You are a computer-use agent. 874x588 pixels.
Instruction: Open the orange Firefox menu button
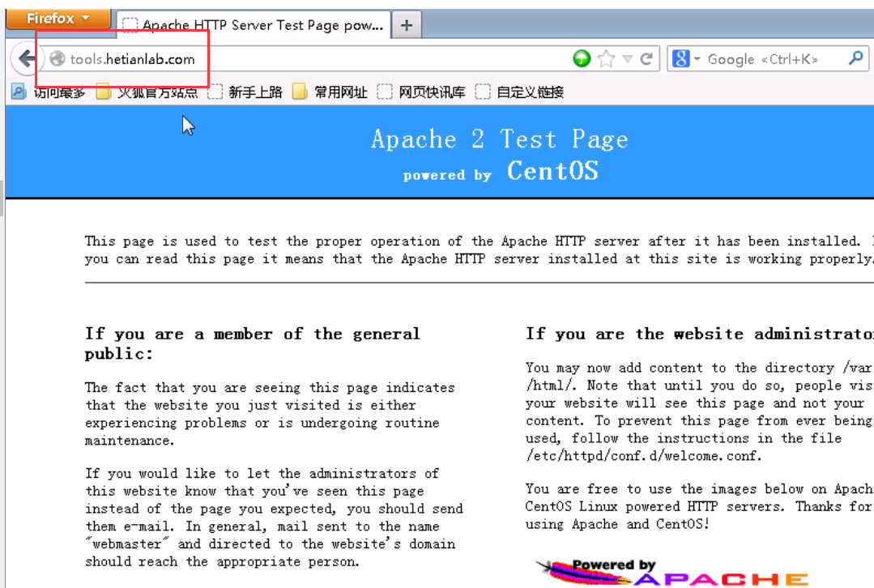pyautogui.click(x=58, y=19)
